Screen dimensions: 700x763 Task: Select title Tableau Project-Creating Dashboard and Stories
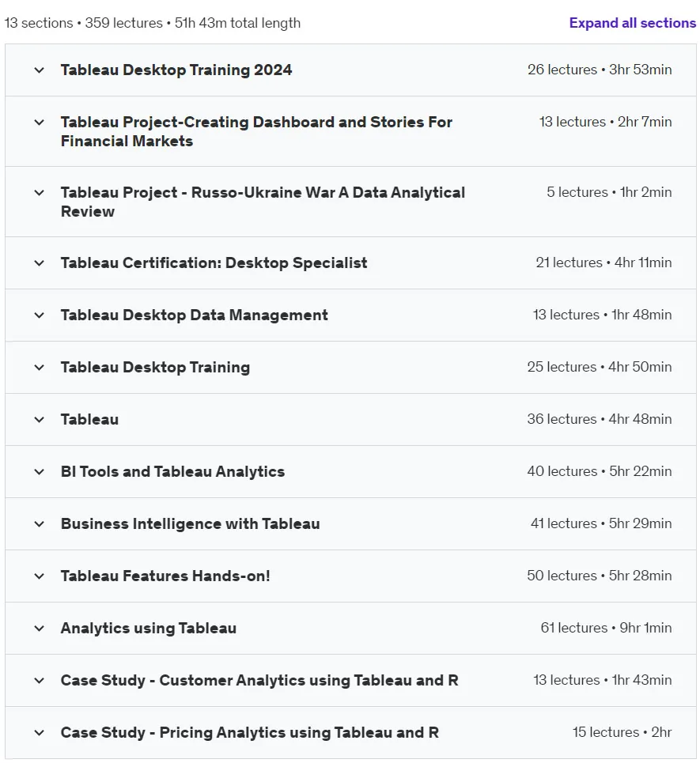pyautogui.click(x=256, y=131)
